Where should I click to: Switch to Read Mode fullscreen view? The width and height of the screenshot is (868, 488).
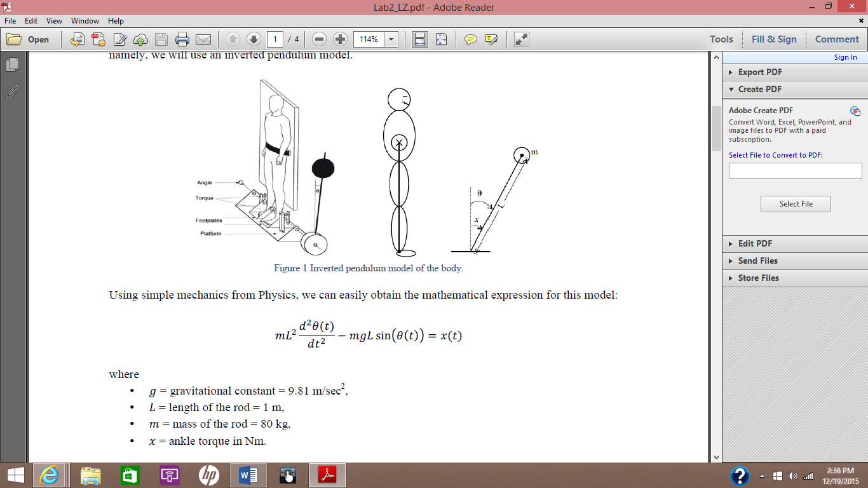click(x=522, y=39)
